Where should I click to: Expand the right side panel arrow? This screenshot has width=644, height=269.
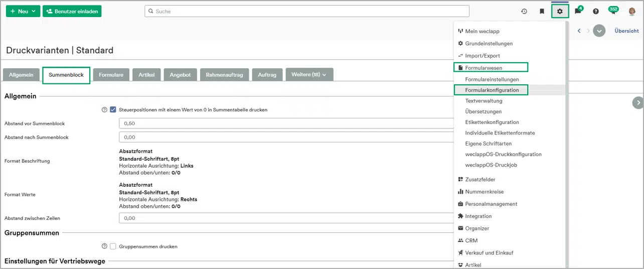pyautogui.click(x=637, y=102)
